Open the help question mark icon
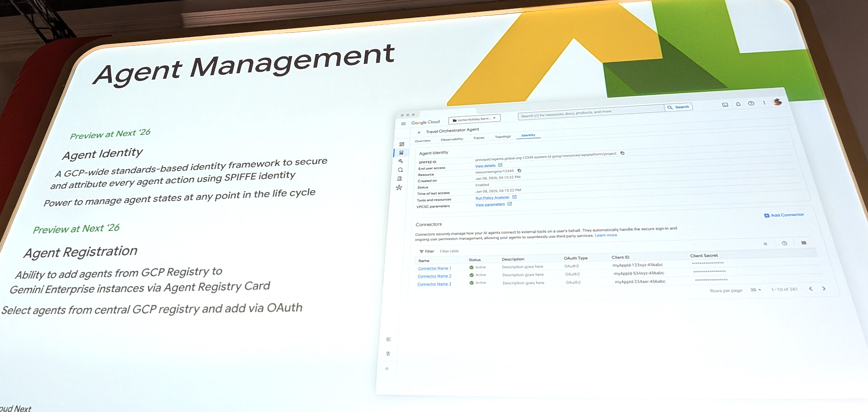 (751, 103)
